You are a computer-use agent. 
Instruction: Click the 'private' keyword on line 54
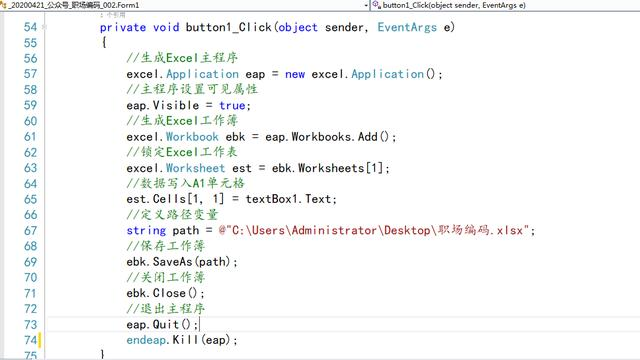pyautogui.click(x=123, y=27)
